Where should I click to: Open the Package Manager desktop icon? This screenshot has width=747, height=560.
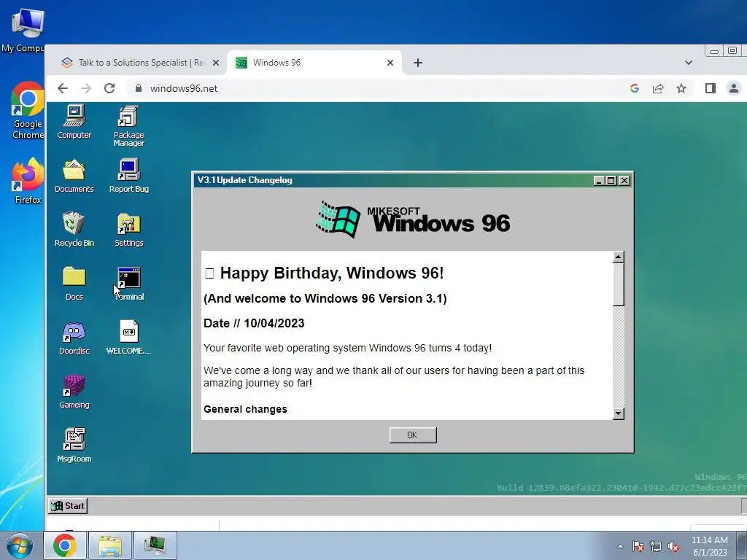(x=128, y=125)
